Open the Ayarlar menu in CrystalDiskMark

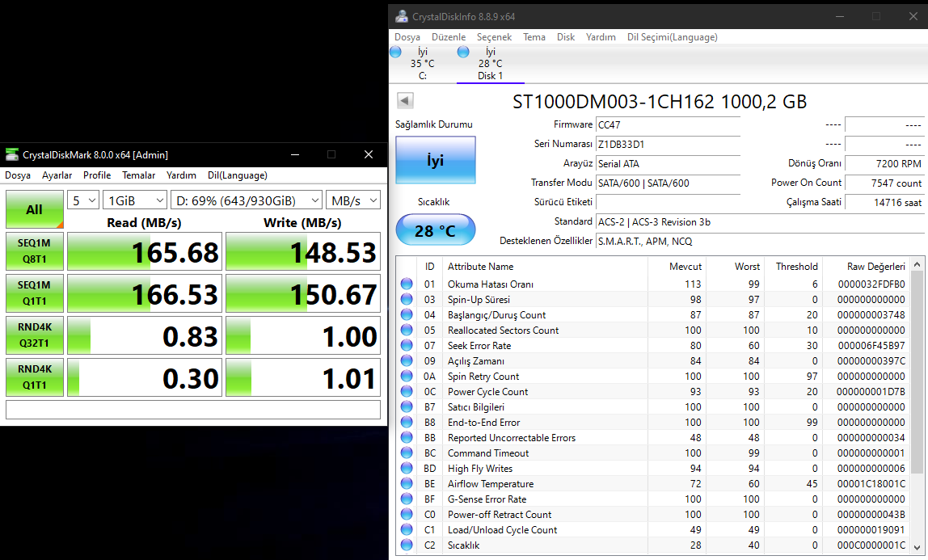(57, 175)
